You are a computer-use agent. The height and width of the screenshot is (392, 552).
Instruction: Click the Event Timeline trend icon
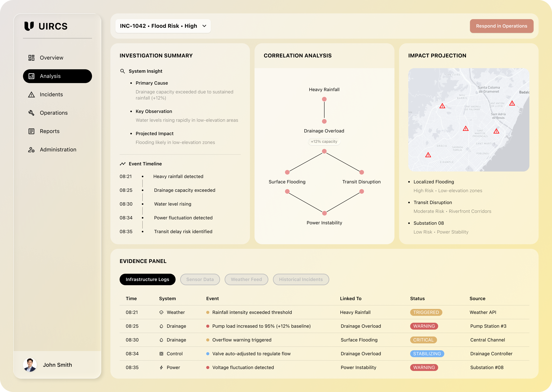click(x=122, y=164)
